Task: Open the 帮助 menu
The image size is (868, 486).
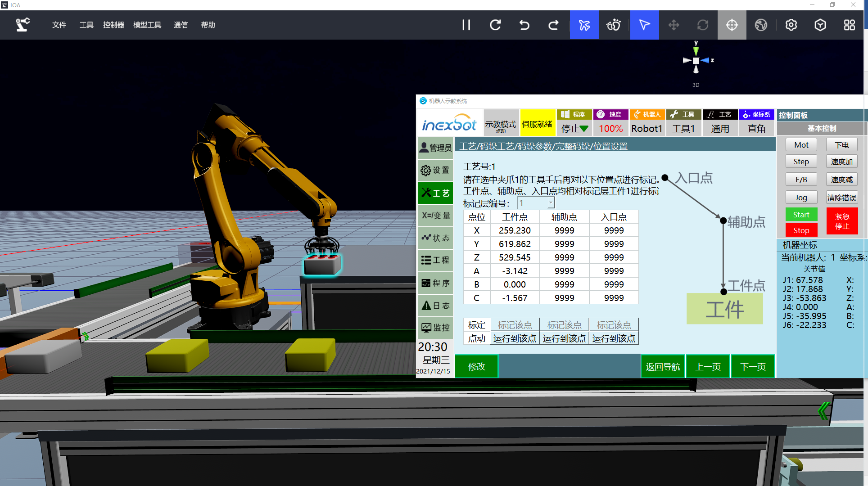Action: 208,25
